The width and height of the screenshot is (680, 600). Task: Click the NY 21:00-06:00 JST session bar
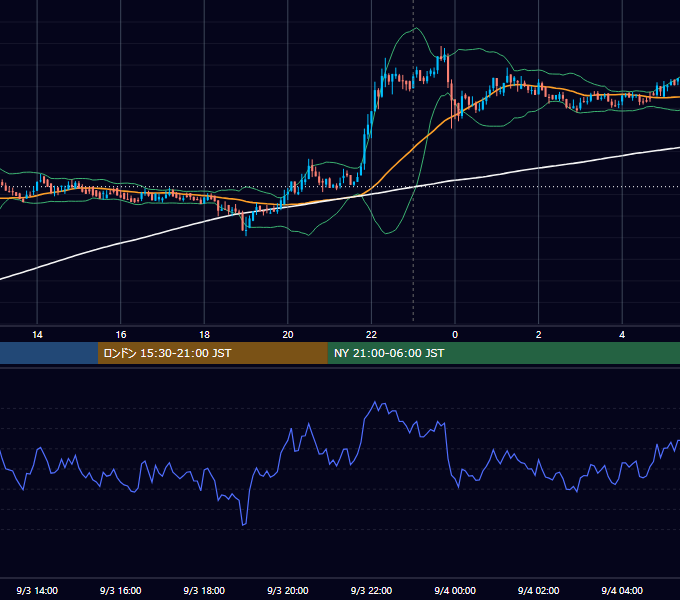[503, 353]
